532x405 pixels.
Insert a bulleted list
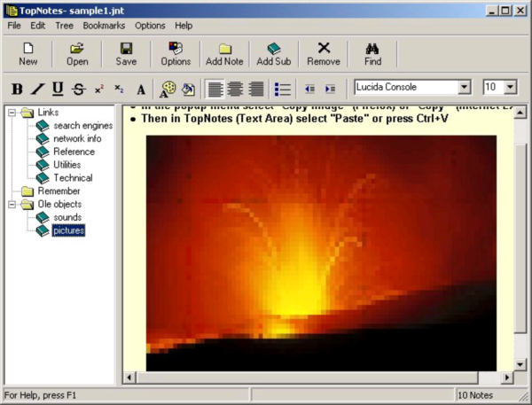tap(283, 89)
